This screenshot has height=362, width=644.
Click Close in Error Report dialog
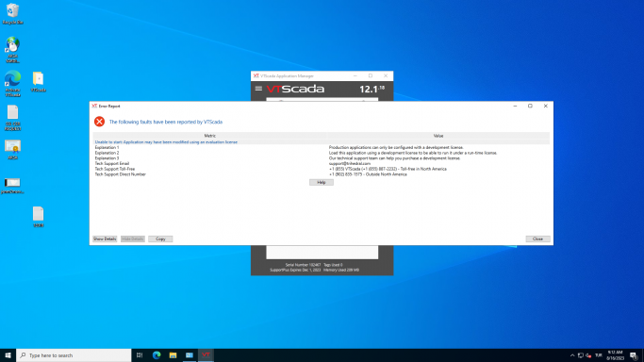(x=537, y=239)
